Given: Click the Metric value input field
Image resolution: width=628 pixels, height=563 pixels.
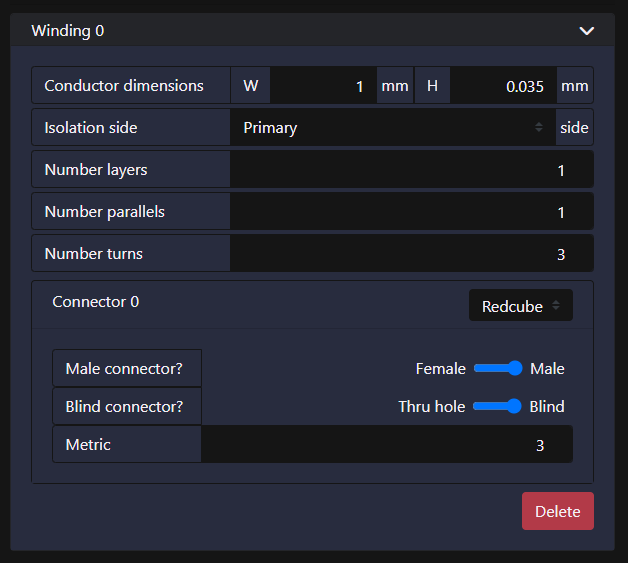Looking at the screenshot, I should [x=386, y=444].
